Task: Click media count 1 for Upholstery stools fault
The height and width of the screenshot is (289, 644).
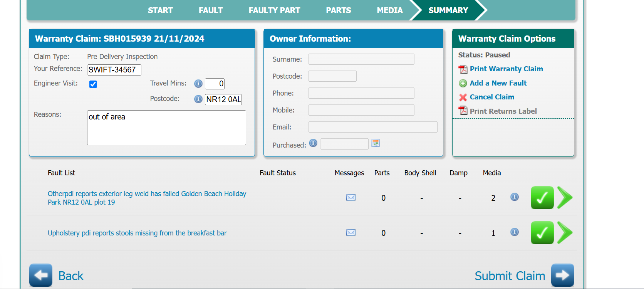Action: 493,233
